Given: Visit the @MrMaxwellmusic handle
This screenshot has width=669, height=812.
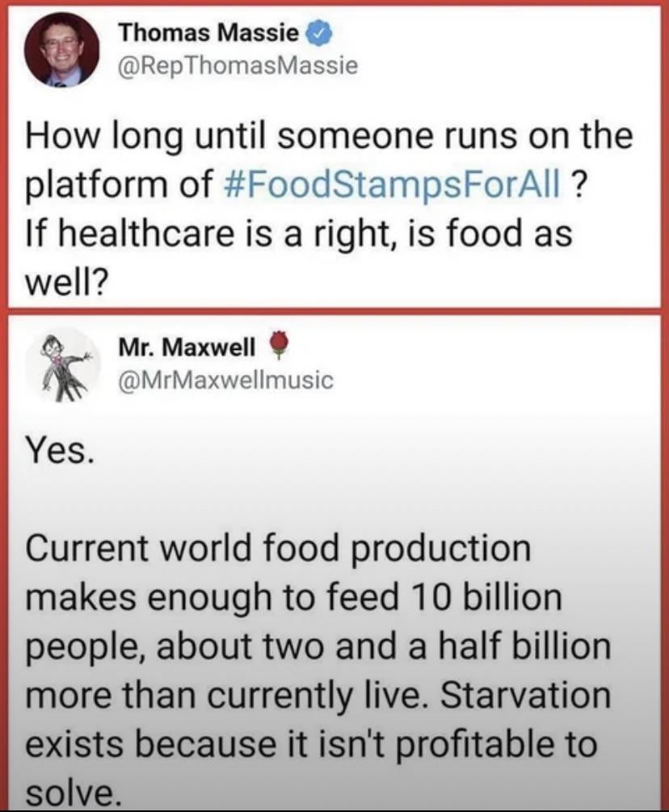Looking at the screenshot, I should 225,379.
